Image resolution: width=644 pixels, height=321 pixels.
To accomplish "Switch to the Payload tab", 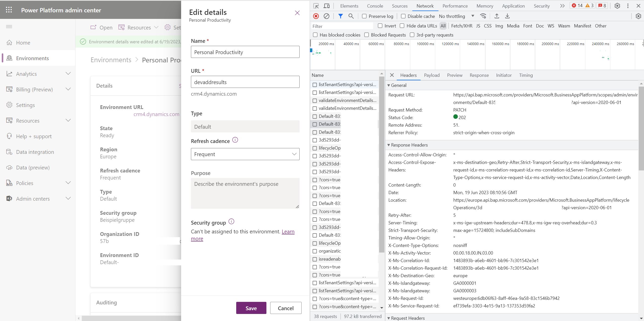I will pos(432,75).
